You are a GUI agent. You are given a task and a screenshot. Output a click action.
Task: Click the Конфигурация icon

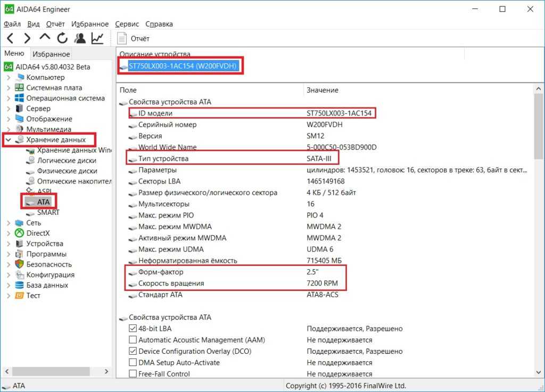coord(20,274)
